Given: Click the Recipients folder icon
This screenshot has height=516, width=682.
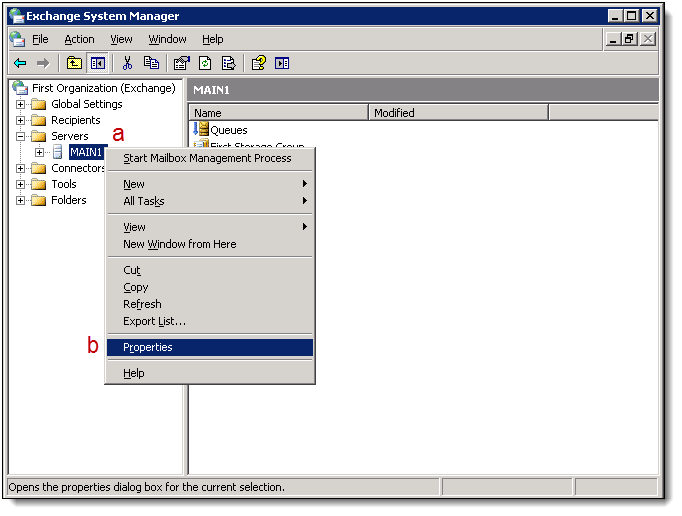Looking at the screenshot, I should pos(39,120).
